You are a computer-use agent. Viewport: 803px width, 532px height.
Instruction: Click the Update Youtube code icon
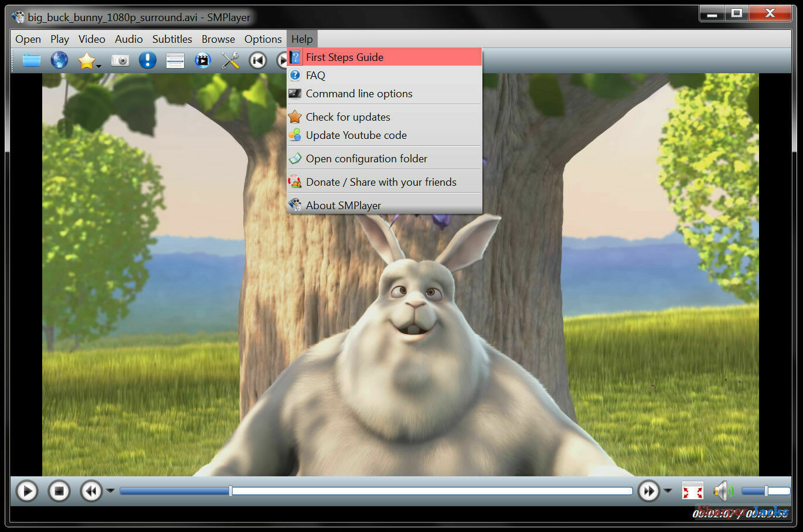pos(295,135)
